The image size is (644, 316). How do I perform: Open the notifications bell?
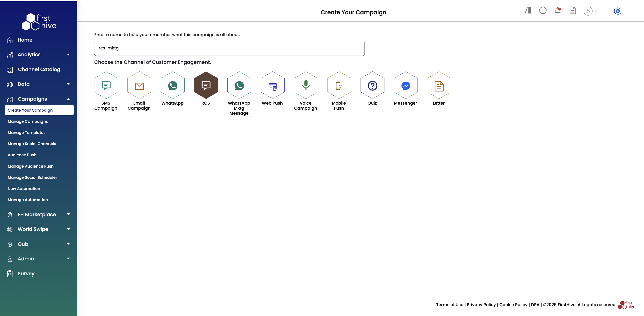point(558,11)
